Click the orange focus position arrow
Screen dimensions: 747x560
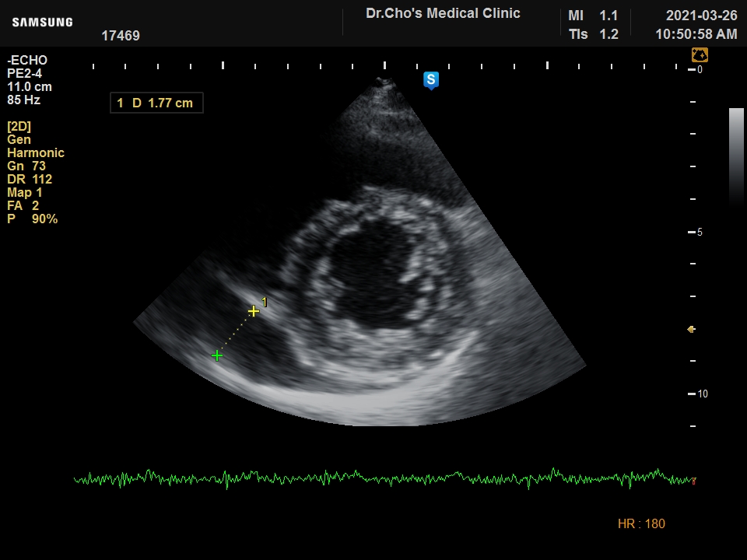[690, 330]
